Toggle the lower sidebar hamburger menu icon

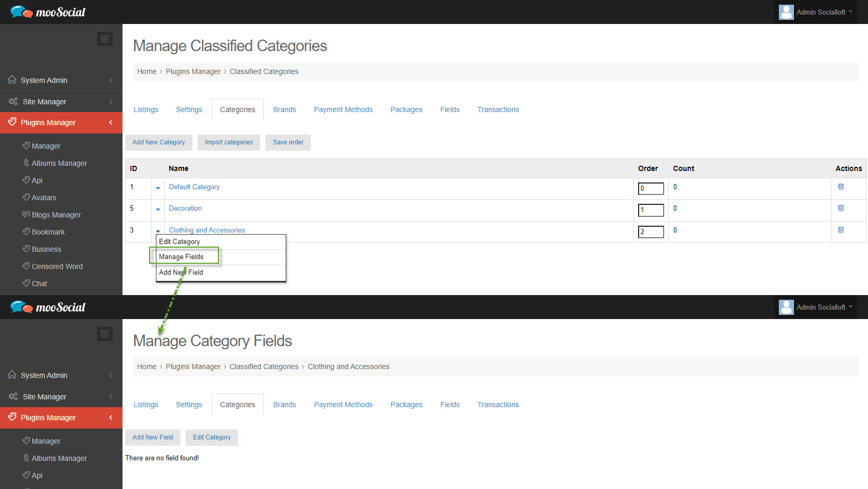coord(105,334)
